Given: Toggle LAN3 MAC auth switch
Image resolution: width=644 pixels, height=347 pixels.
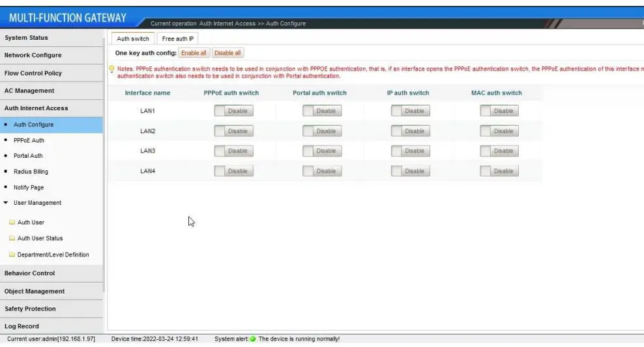Looking at the screenshot, I should click(x=499, y=151).
